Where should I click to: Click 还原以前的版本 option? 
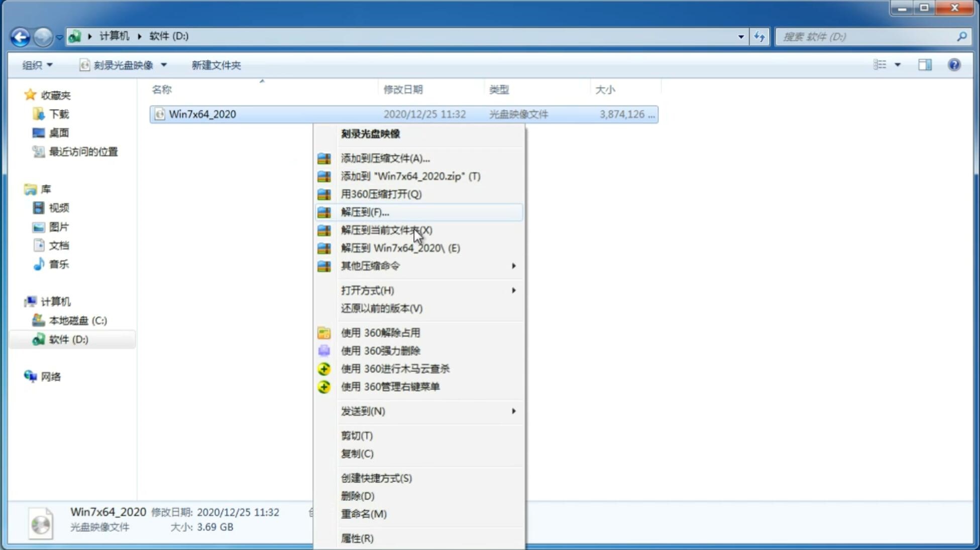[x=382, y=308]
